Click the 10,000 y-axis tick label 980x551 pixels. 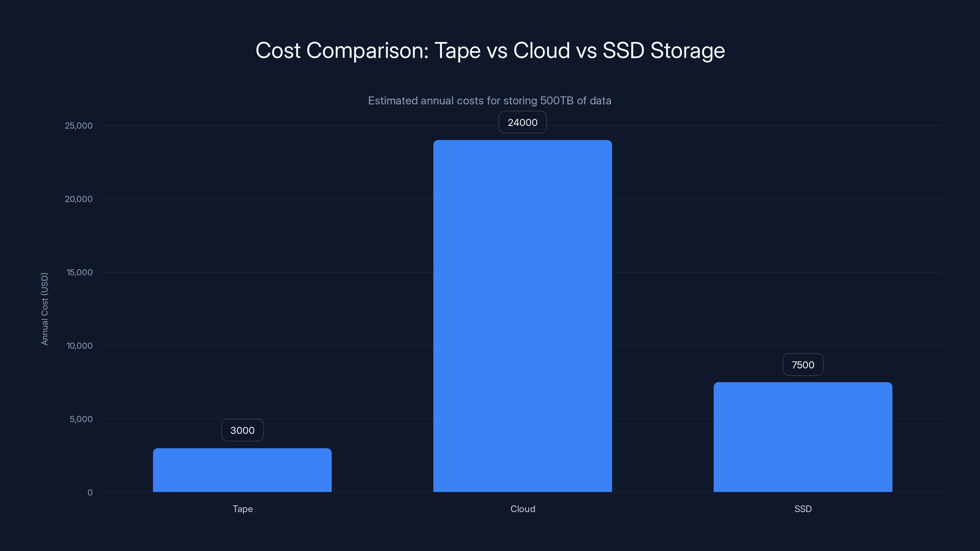point(79,346)
